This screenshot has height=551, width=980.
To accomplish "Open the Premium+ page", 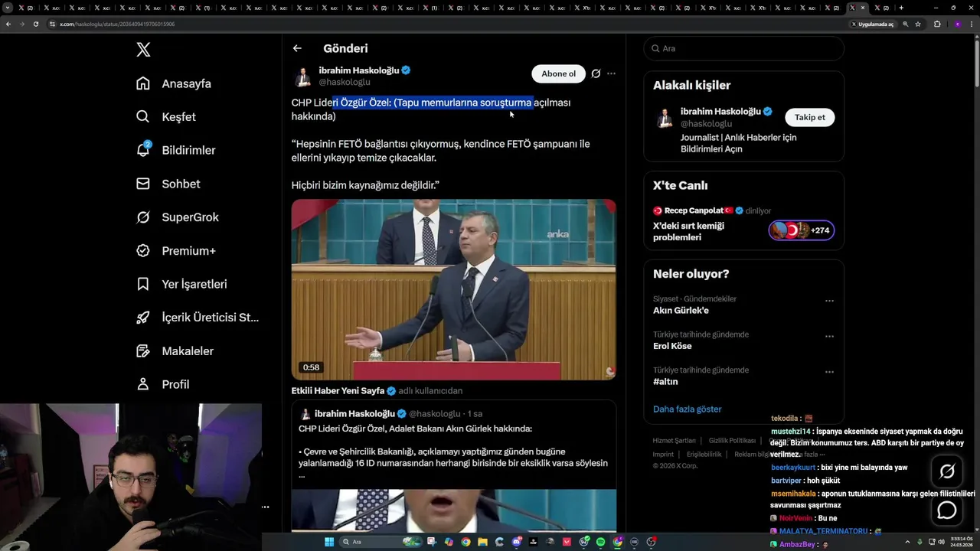I will 176,251.
